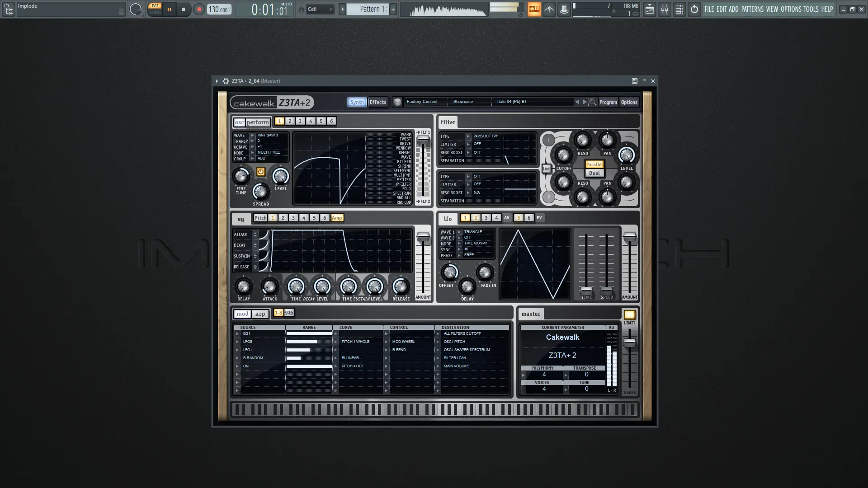The image size is (868, 488).
Task: Toggle the filter Link button
Action: pos(546,169)
